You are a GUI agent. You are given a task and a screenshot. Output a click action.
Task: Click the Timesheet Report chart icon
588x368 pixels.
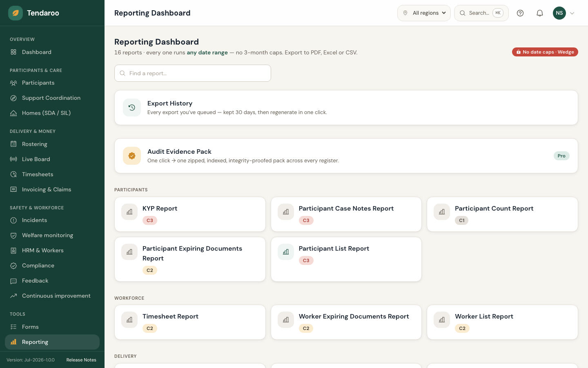[129, 320]
